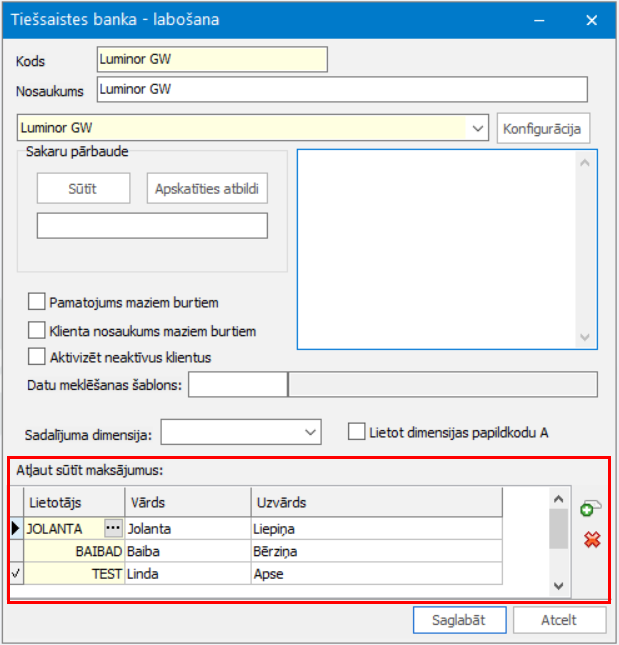Click the Baiba first name cell

click(188, 551)
